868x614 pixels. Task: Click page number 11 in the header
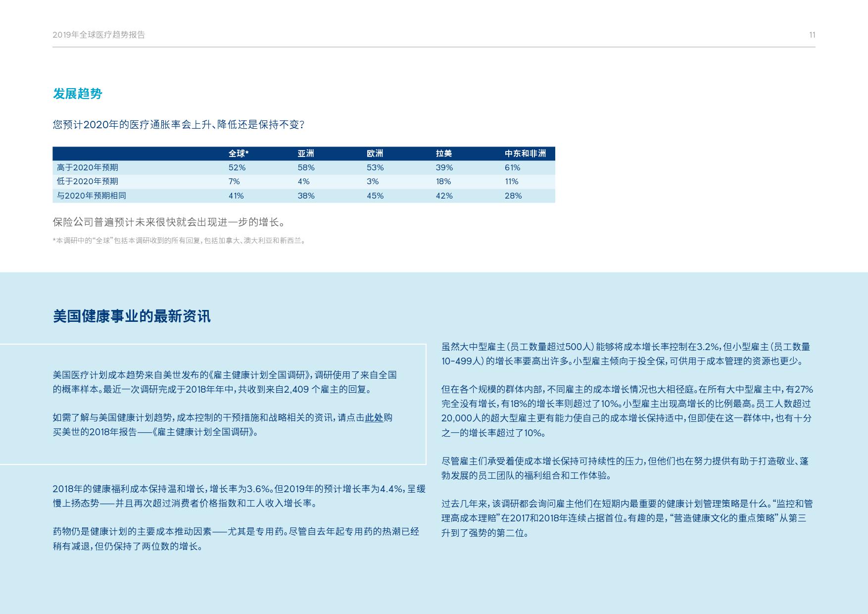point(812,35)
